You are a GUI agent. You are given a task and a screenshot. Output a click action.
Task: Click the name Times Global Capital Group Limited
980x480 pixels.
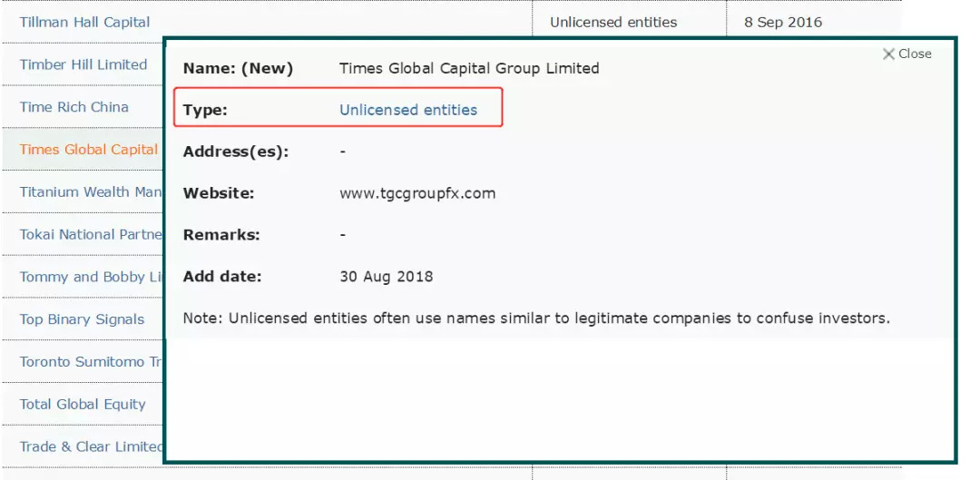coord(469,68)
